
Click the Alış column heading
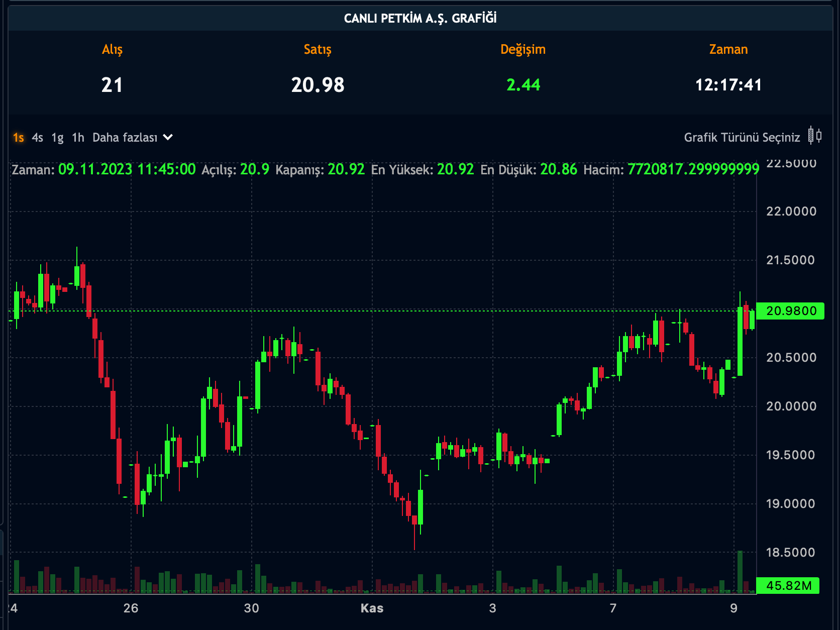tap(112, 50)
